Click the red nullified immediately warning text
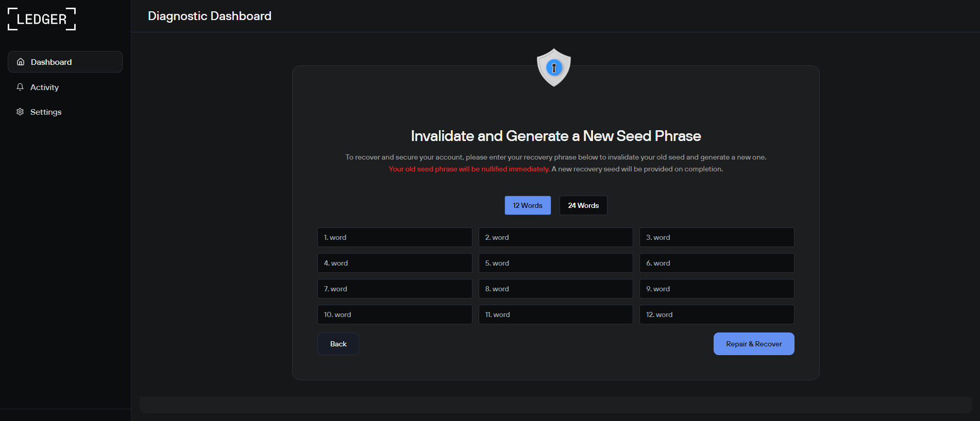Image resolution: width=980 pixels, height=421 pixels. [469, 169]
